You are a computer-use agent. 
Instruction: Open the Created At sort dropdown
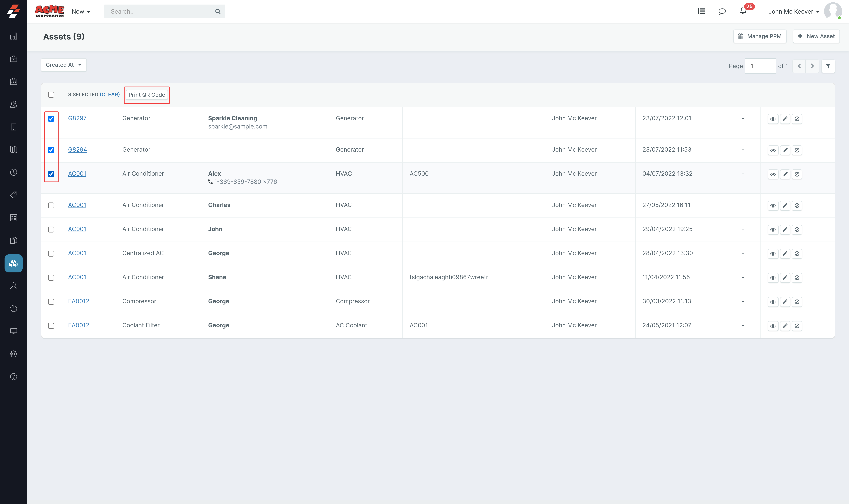[64, 65]
